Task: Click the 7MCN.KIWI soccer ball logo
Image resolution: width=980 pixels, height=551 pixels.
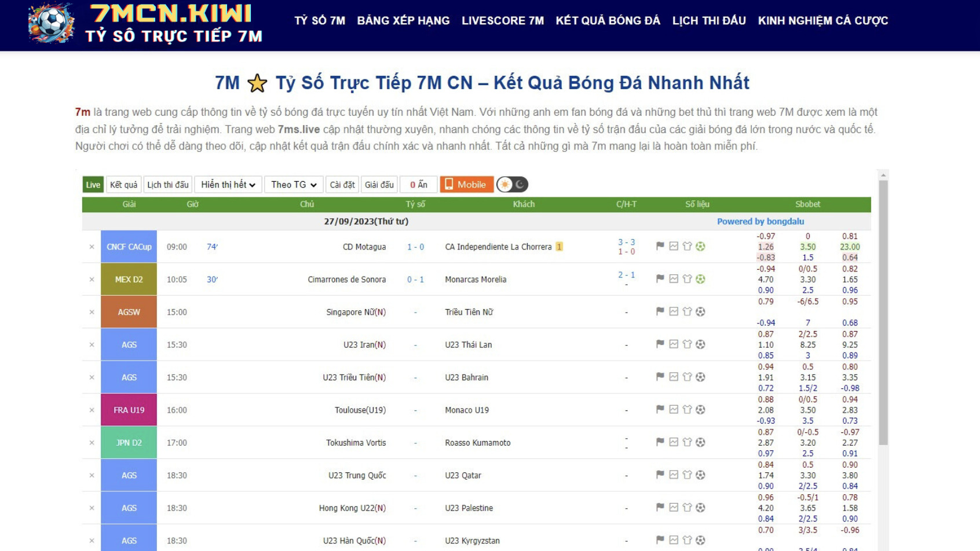Action: pyautogui.click(x=51, y=24)
